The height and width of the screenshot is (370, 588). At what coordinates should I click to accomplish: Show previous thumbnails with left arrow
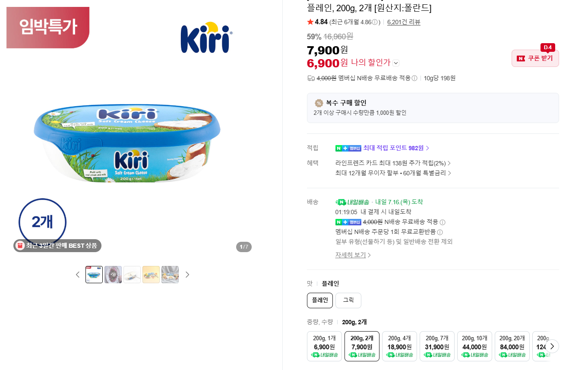[78, 275]
